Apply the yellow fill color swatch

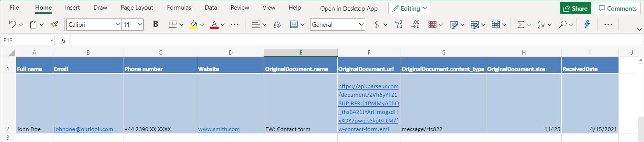(193, 24)
